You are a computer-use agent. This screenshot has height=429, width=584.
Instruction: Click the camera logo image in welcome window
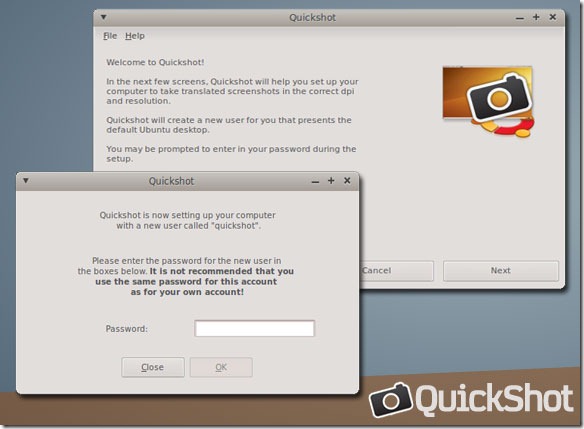(x=489, y=101)
